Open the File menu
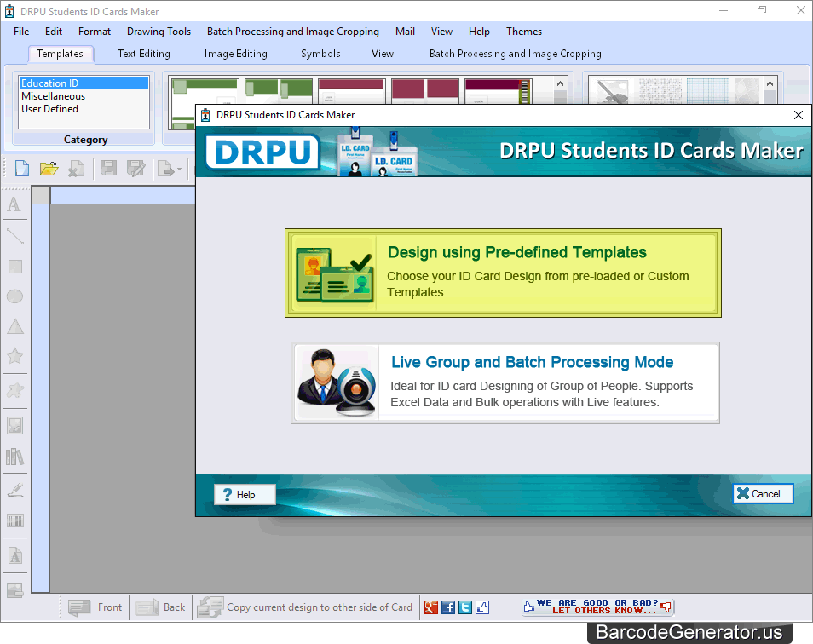The image size is (813, 644). tap(21, 32)
